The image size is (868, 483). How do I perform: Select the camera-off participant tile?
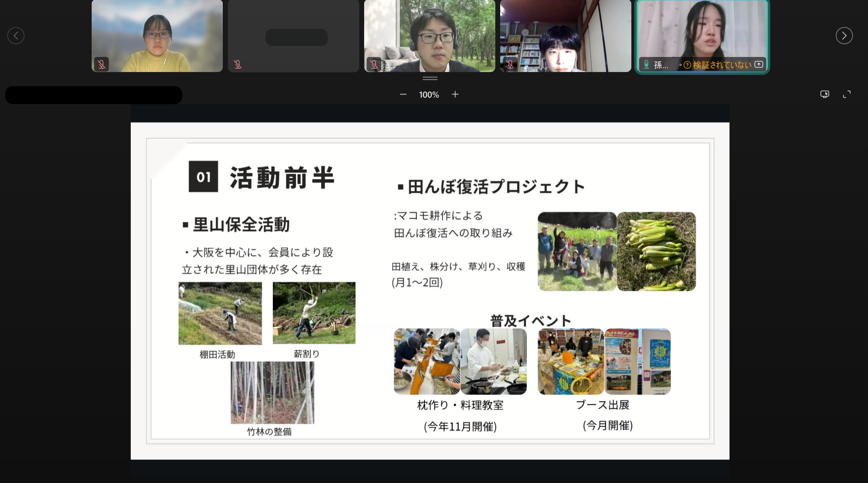[293, 37]
